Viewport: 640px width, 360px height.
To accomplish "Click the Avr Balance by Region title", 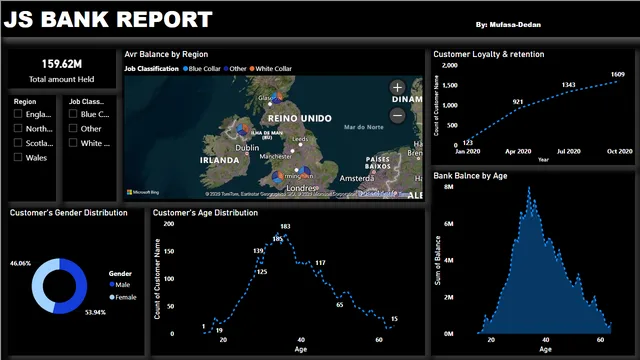I will click(x=166, y=54).
